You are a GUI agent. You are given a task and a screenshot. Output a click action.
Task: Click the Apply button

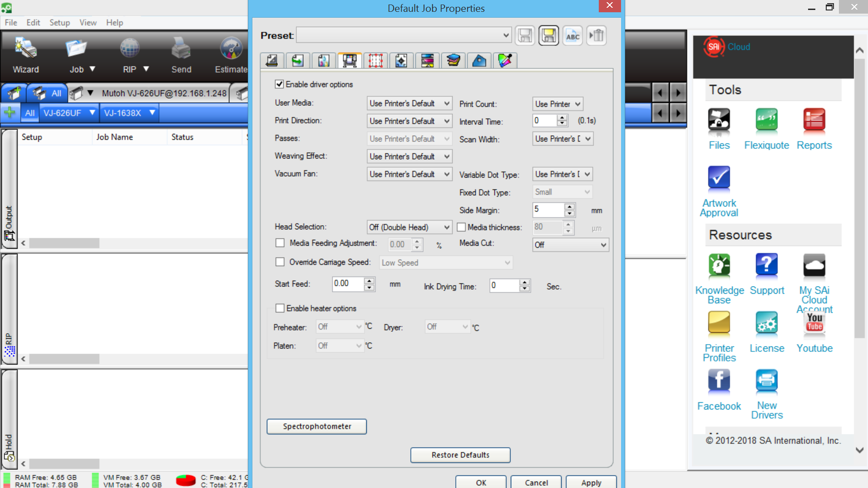point(591,482)
